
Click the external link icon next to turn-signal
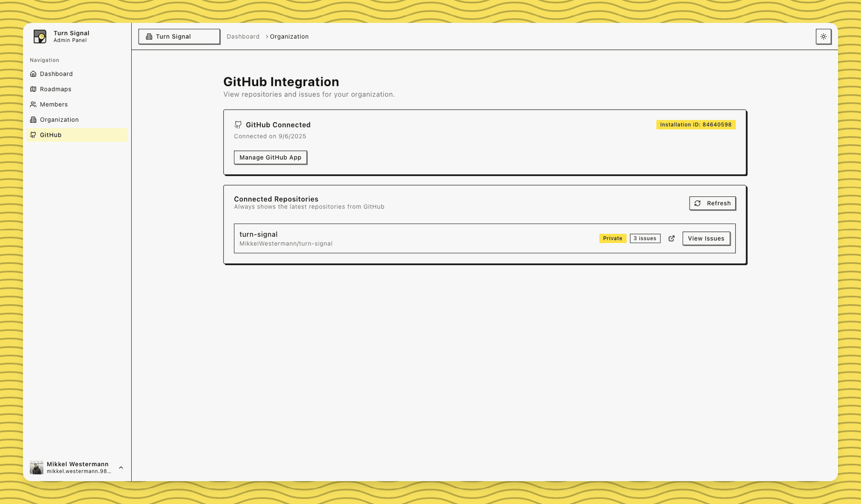[671, 238]
